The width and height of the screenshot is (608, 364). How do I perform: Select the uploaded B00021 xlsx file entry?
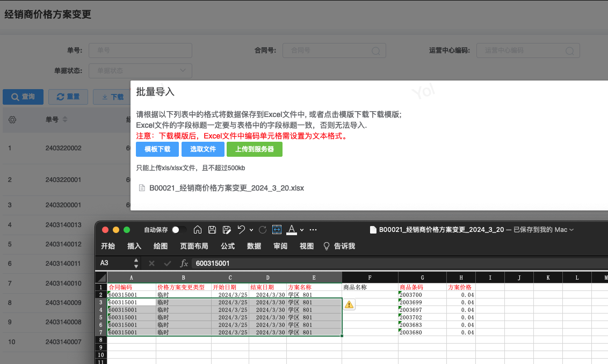226,188
